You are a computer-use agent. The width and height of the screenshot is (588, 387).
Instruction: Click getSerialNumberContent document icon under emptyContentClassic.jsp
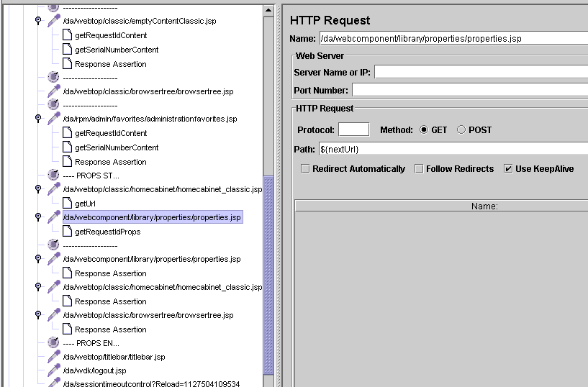pos(67,49)
